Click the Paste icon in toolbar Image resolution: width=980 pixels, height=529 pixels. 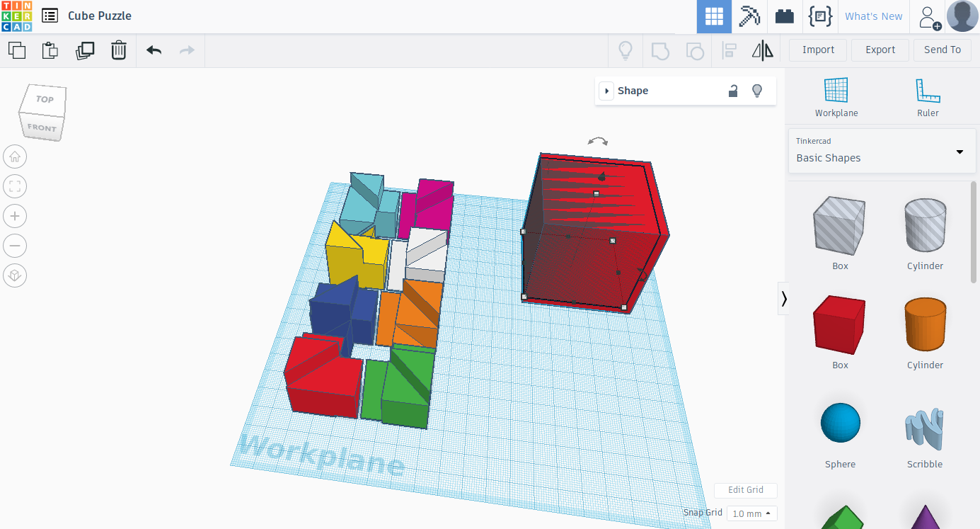(50, 50)
